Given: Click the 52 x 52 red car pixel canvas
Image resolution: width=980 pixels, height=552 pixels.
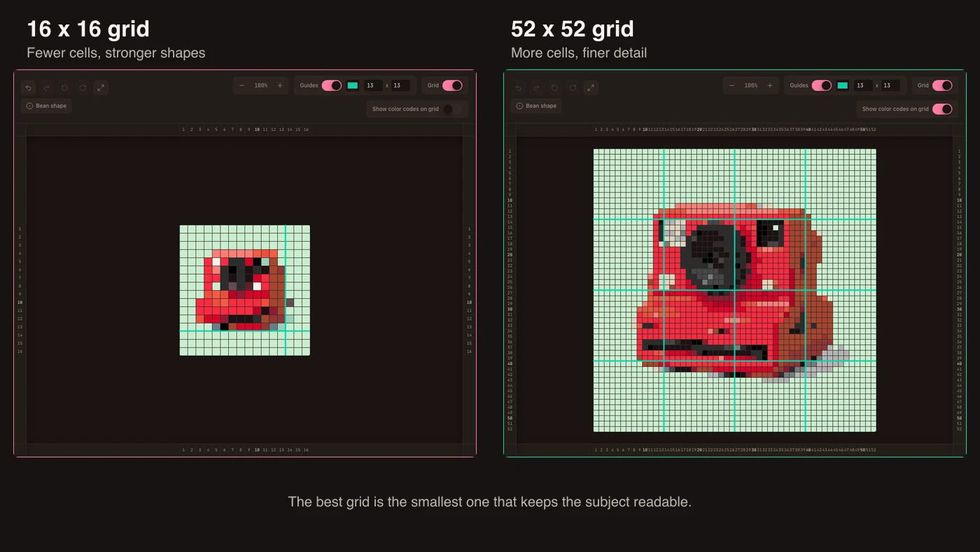Looking at the screenshot, I should [735, 290].
